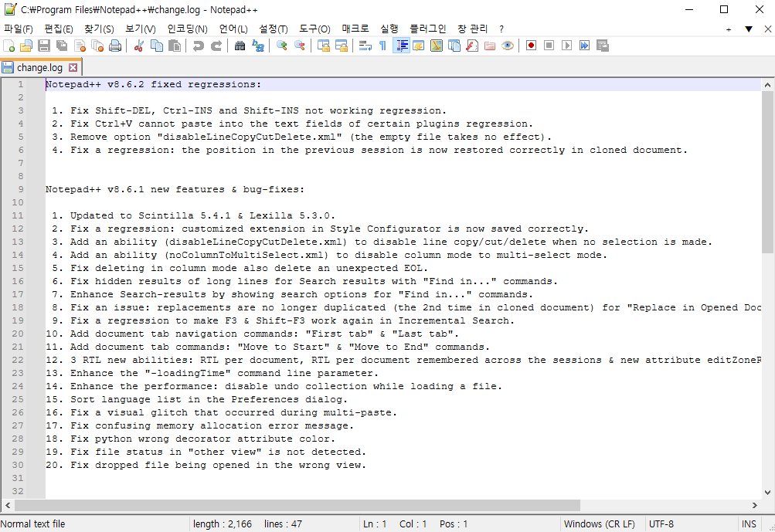This screenshot has width=775, height=532.
Task: Toggle synchronized horizontal scrolling
Action: 342,46
